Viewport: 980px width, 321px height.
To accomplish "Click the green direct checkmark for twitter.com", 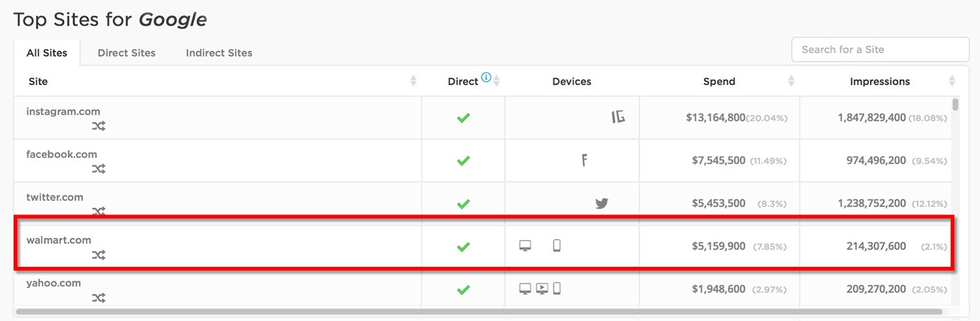I will (463, 203).
